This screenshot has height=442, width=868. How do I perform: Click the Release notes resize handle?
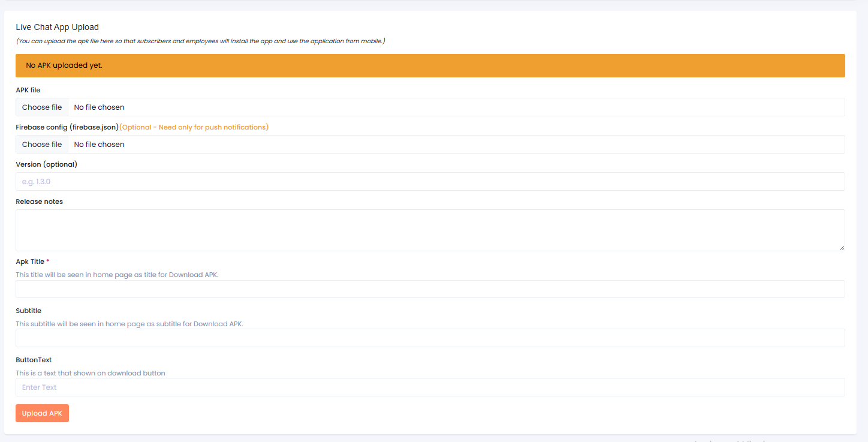(x=842, y=248)
